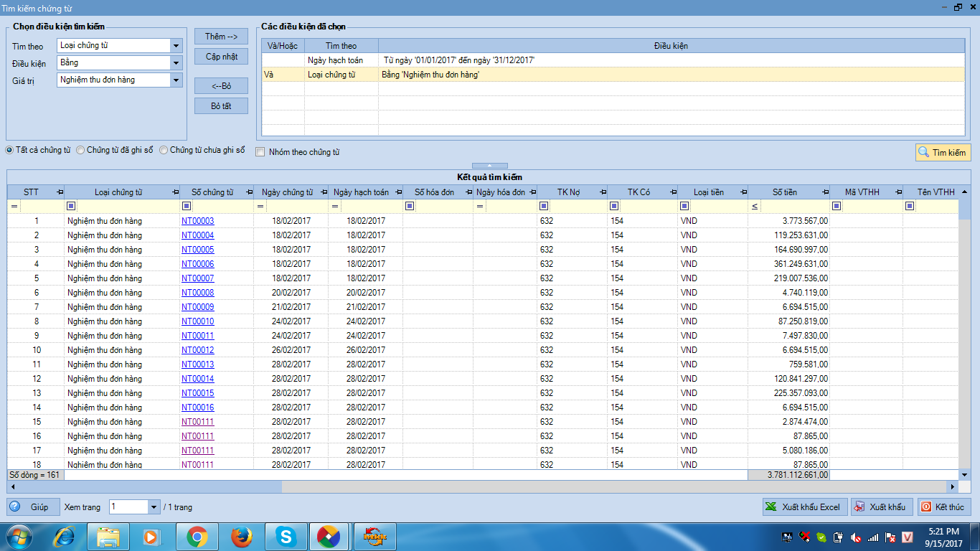Pin the STT column

[x=60, y=192]
